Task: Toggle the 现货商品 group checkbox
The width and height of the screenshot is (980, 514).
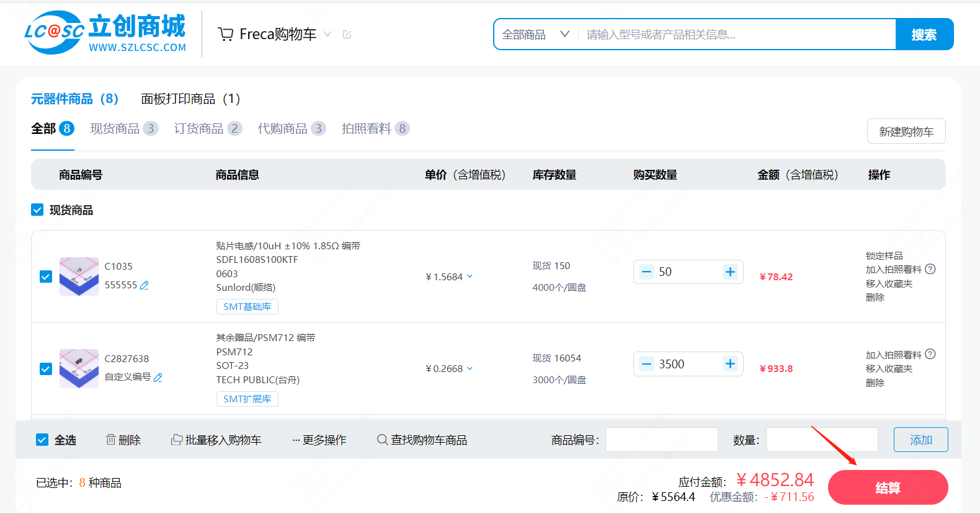Action: click(x=37, y=210)
